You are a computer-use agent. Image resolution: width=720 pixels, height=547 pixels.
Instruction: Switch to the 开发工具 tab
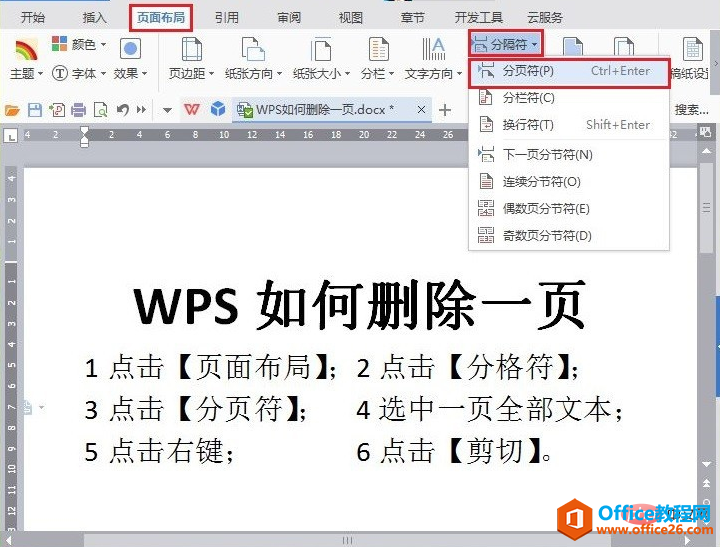pyautogui.click(x=478, y=17)
